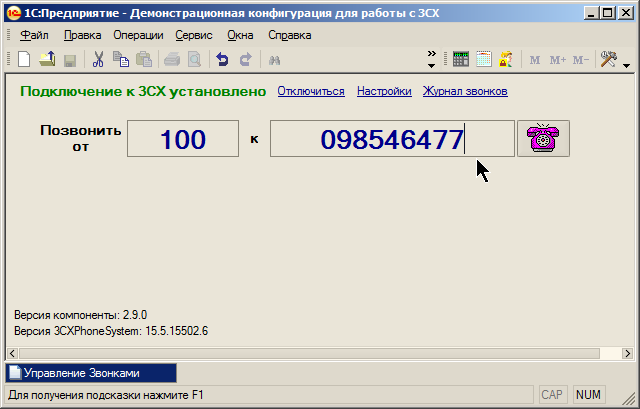
Task: Click the tools hammer-wrench icon
Action: tap(607, 60)
